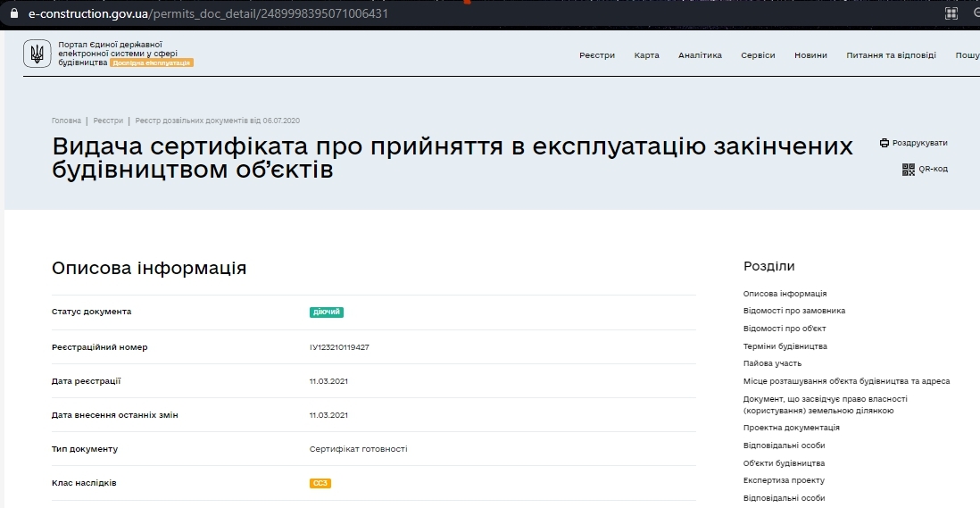Open Питання та відповіді in the top menu
Image resolution: width=980 pixels, height=508 pixels.
point(892,55)
